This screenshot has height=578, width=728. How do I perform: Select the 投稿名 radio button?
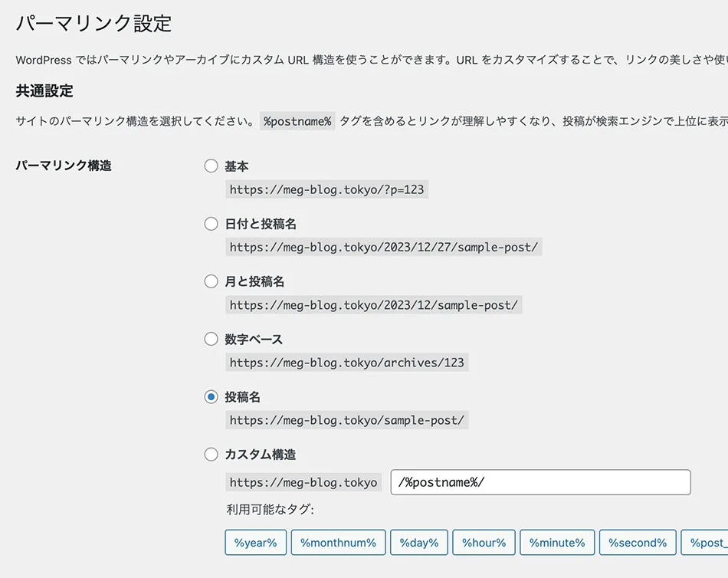[212, 397]
